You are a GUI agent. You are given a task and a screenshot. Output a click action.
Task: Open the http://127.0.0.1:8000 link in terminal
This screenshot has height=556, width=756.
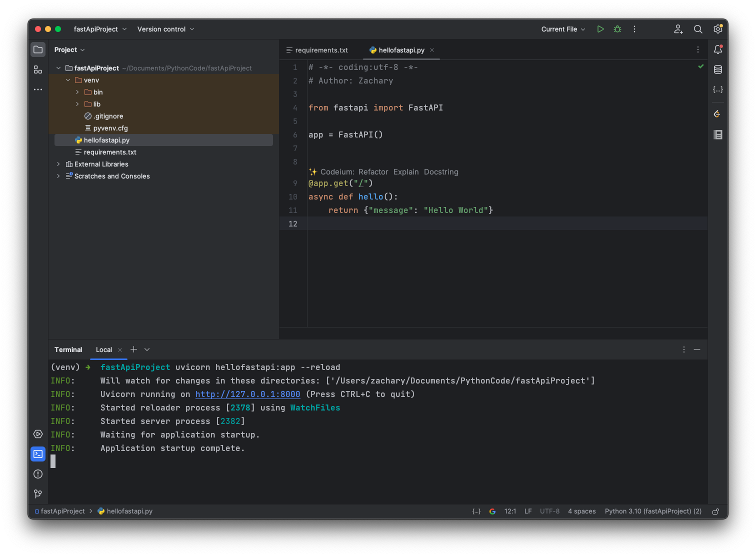[247, 394]
